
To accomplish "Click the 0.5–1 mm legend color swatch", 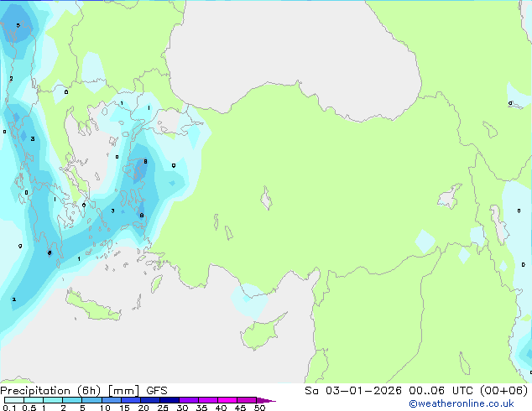I will point(34,400).
